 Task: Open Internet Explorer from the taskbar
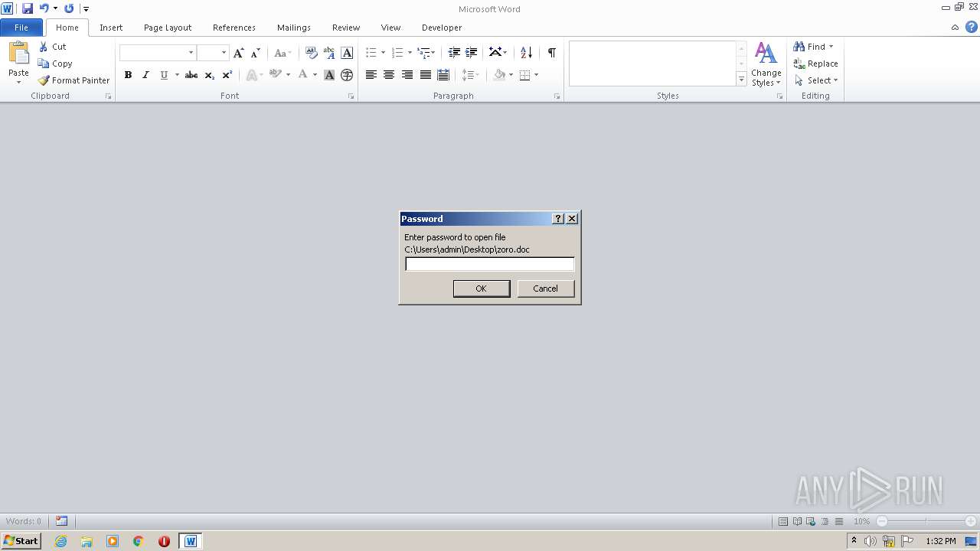coord(60,541)
